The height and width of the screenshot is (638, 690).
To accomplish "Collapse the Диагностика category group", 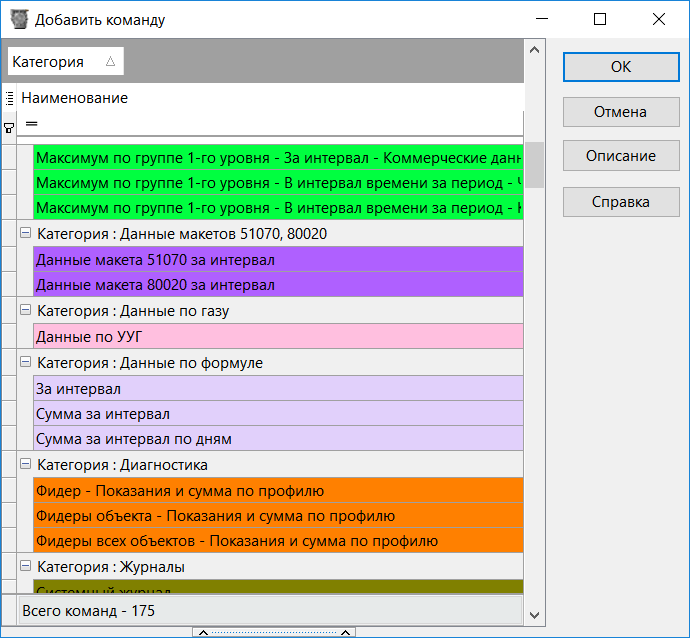I will pos(26,465).
